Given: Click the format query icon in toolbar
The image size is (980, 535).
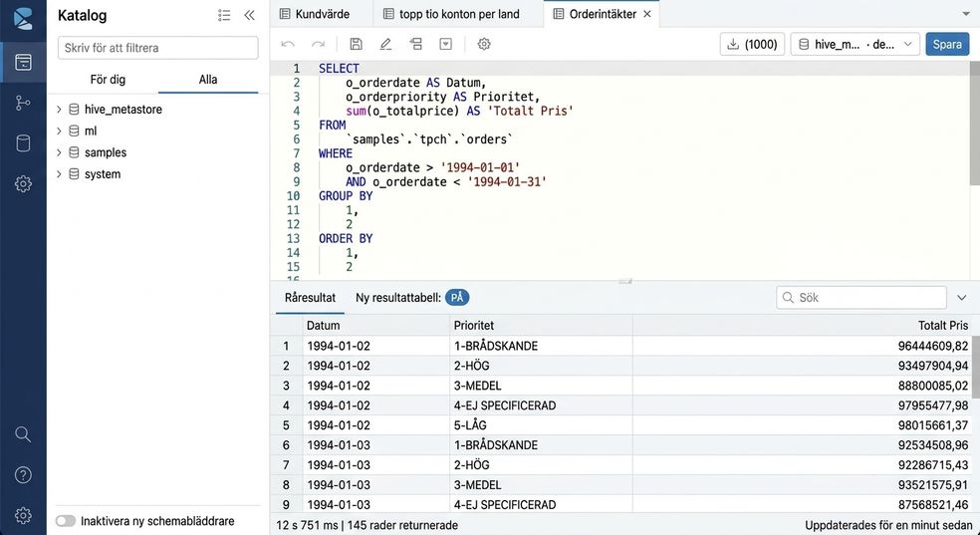Looking at the screenshot, I should tap(415, 44).
